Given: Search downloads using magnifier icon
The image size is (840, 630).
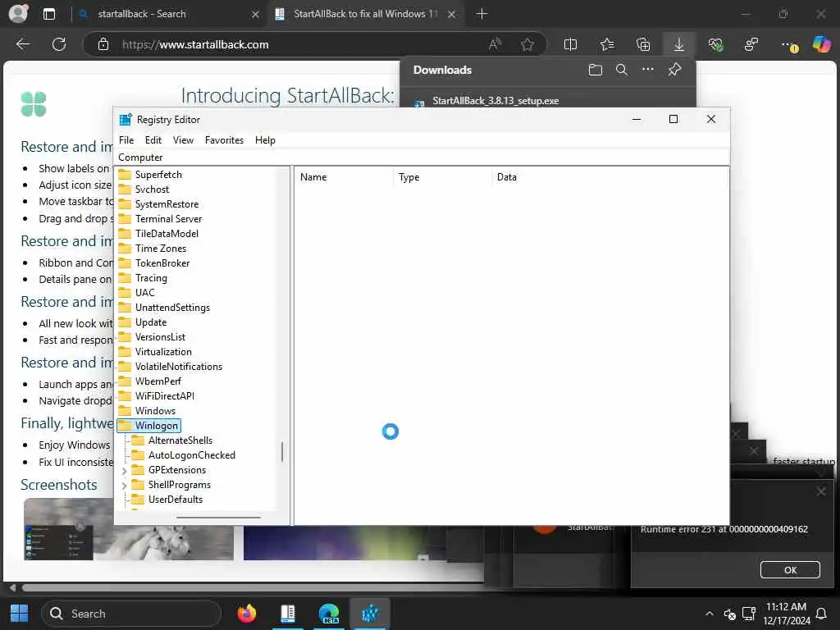Looking at the screenshot, I should point(622,70).
